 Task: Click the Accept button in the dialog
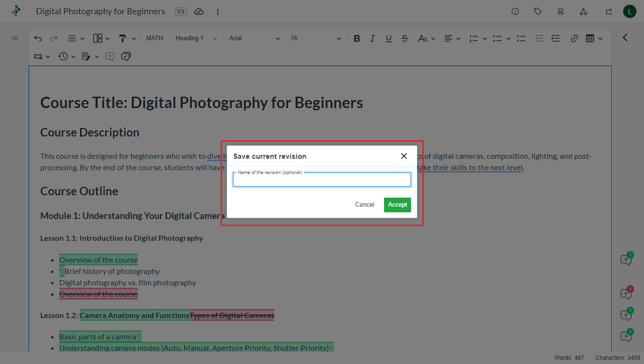click(x=397, y=205)
